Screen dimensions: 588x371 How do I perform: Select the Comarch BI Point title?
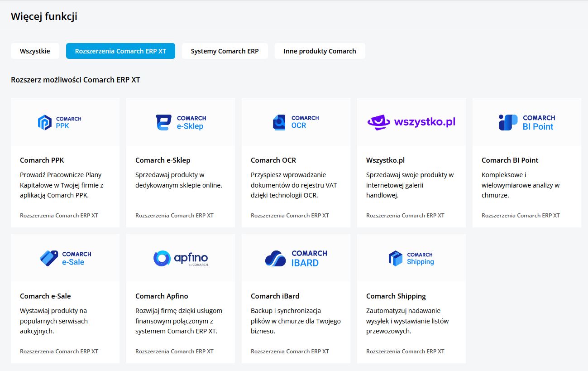(510, 160)
